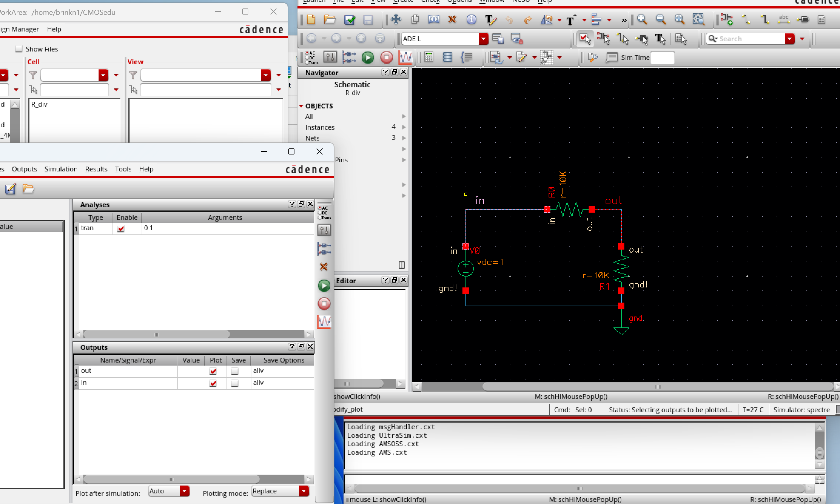The width and height of the screenshot is (840, 504).
Task: Open the folder icon in ADE toolbar
Action: coord(28,188)
